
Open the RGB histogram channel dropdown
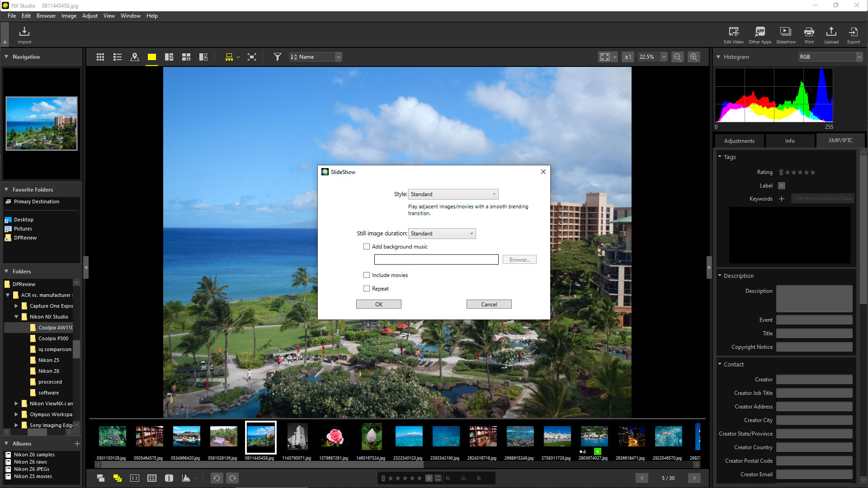pyautogui.click(x=830, y=57)
